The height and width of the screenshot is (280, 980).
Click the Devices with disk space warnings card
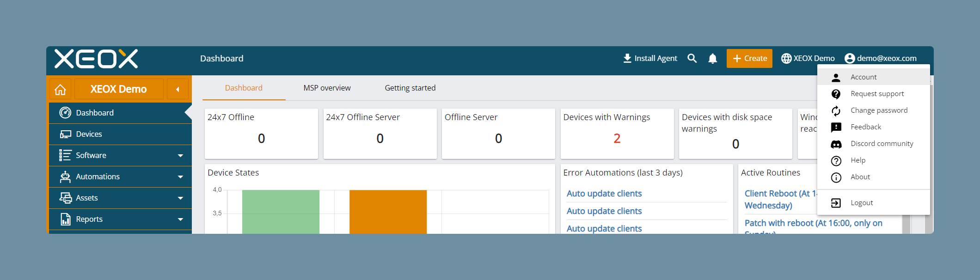tap(735, 134)
